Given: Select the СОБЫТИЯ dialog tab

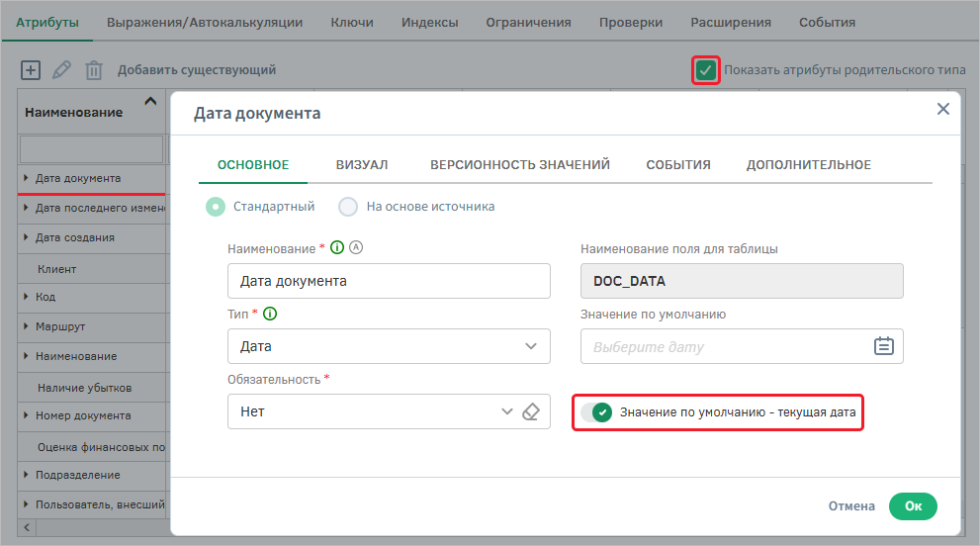Looking at the screenshot, I should (678, 164).
